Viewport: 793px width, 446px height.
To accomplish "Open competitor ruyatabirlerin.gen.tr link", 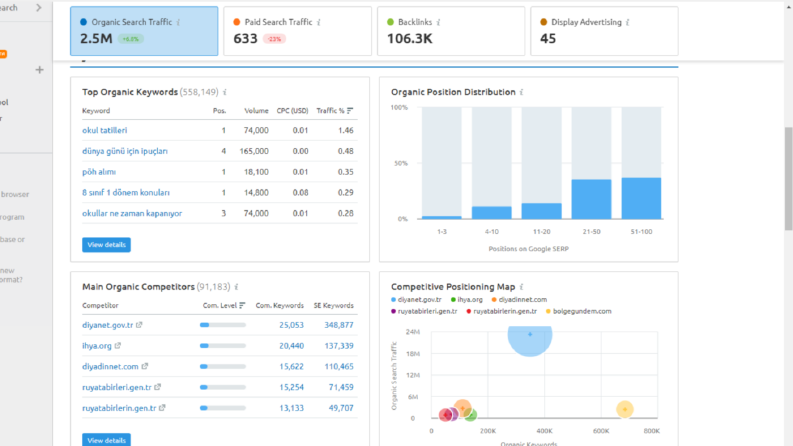I will (x=119, y=408).
